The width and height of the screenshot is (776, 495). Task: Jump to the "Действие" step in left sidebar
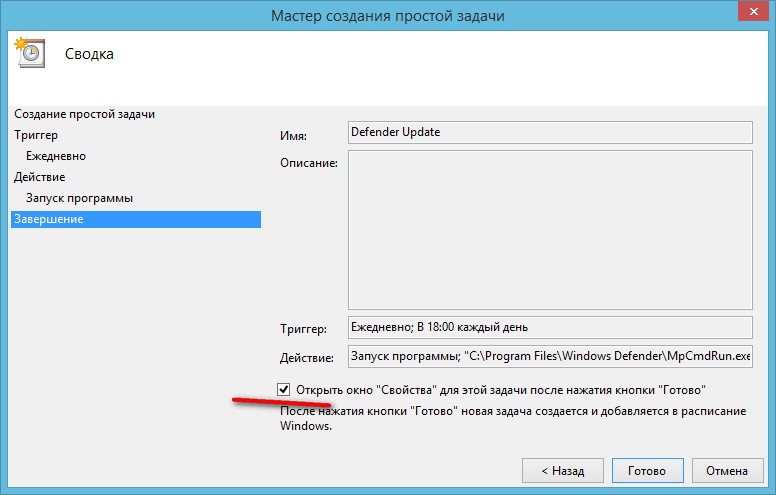40,177
